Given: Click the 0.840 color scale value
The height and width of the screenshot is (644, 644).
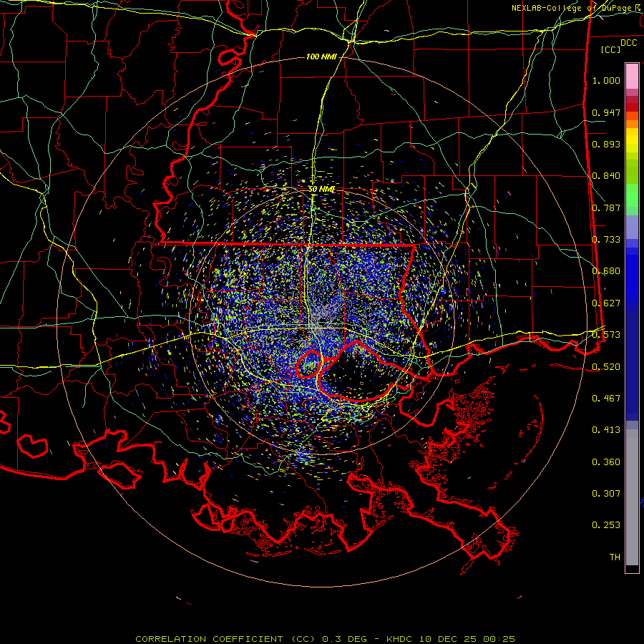Looking at the screenshot, I should (606, 176).
